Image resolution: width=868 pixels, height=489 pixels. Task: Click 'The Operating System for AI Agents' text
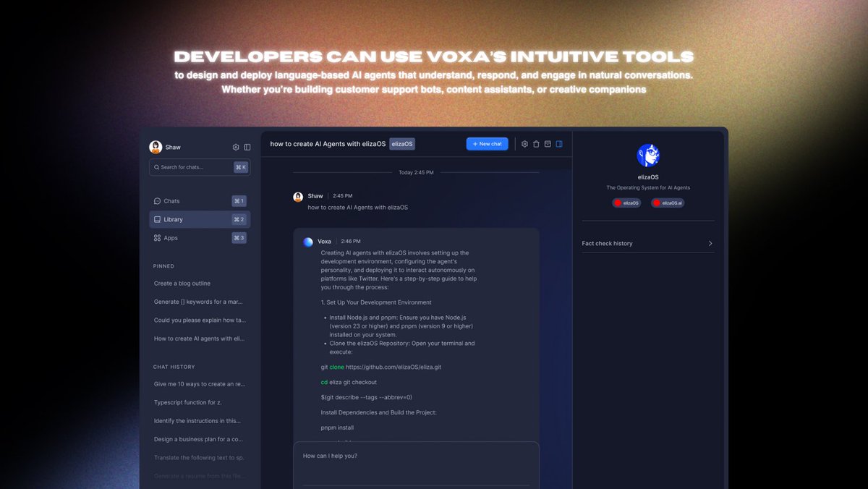[648, 188]
